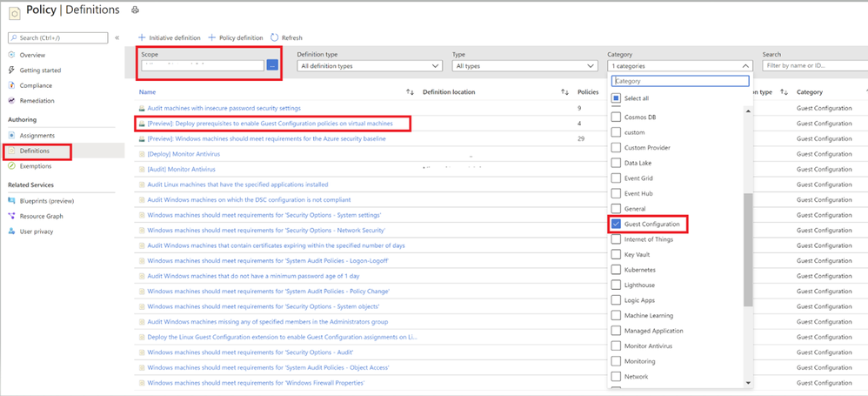Click the Policy definitions page icon
This screenshot has width=868, height=396.
15,13
